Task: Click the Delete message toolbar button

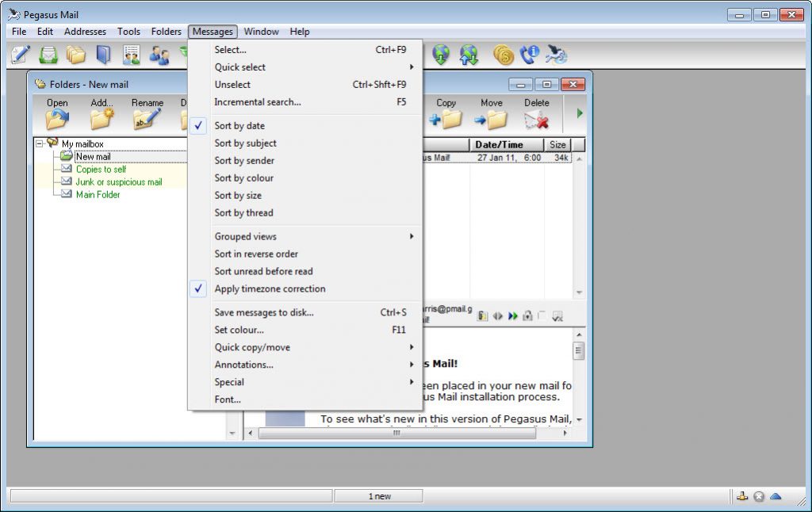Action: pos(537,113)
